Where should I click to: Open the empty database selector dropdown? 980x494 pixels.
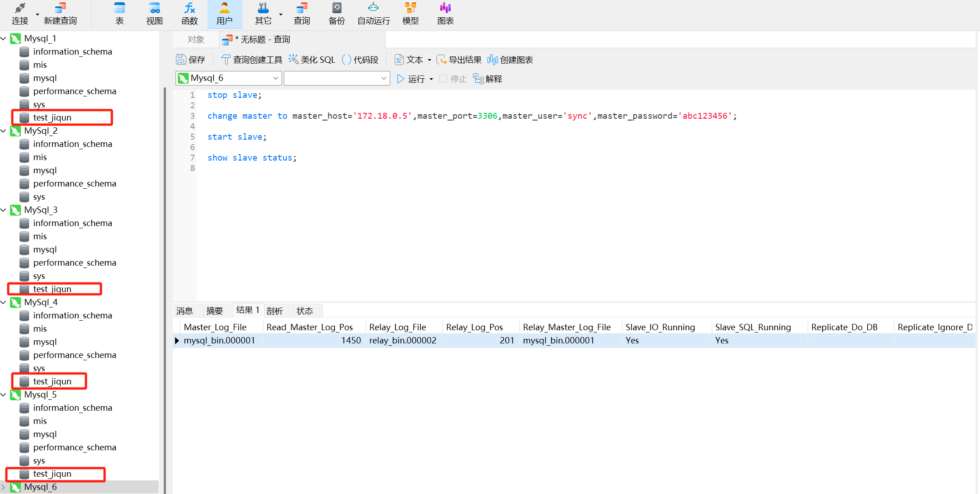[x=383, y=78]
